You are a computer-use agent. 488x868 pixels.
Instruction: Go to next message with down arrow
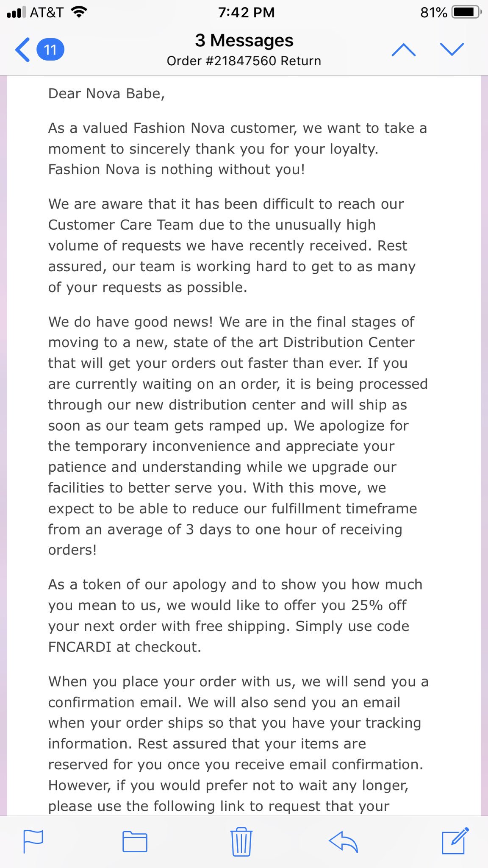(x=452, y=50)
